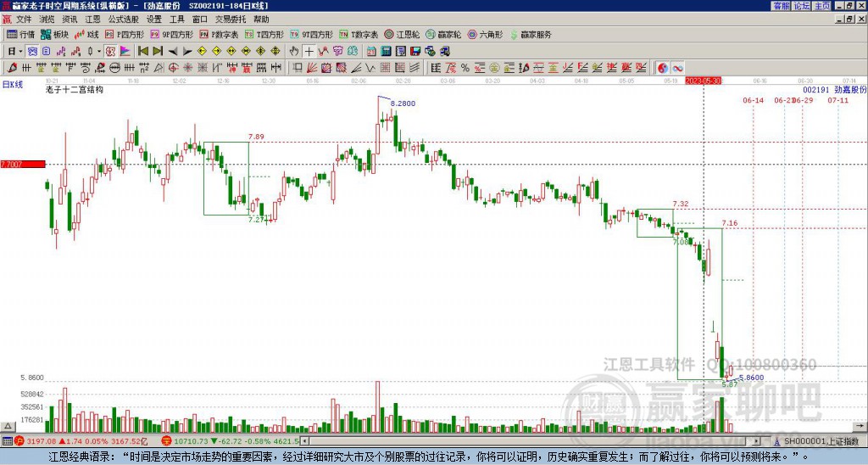868x465 pixels.
Task: Click the 客服 button in title bar
Action: (782, 6)
